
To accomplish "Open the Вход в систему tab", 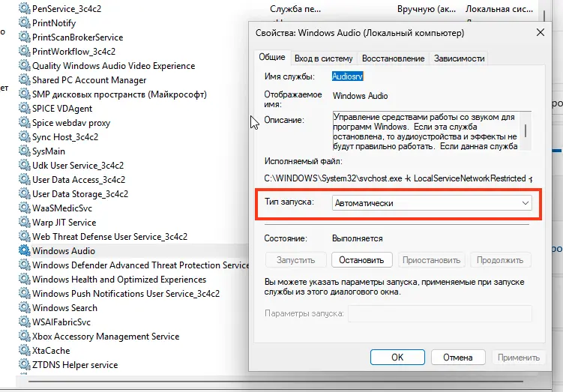I will [x=324, y=58].
